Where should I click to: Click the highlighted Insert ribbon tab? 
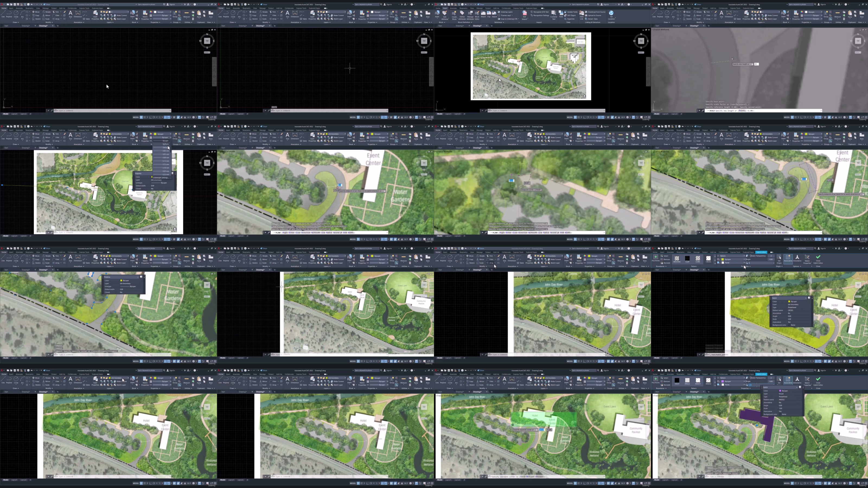click(445, 8)
